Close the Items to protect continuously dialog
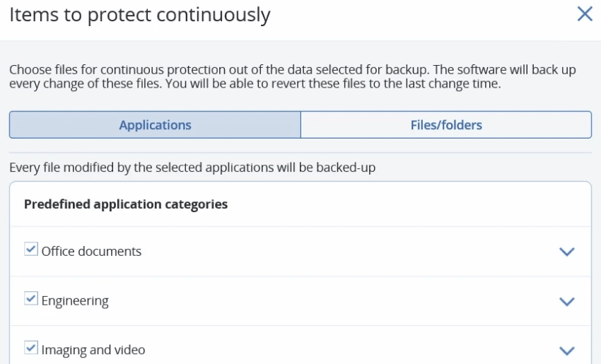Viewport: 601px width, 364px height. click(585, 14)
